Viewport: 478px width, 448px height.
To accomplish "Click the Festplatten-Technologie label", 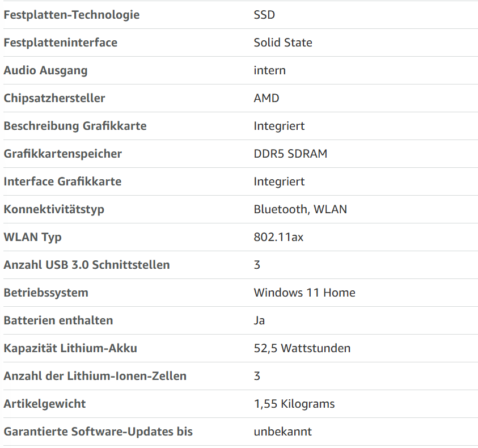I will [71, 15].
